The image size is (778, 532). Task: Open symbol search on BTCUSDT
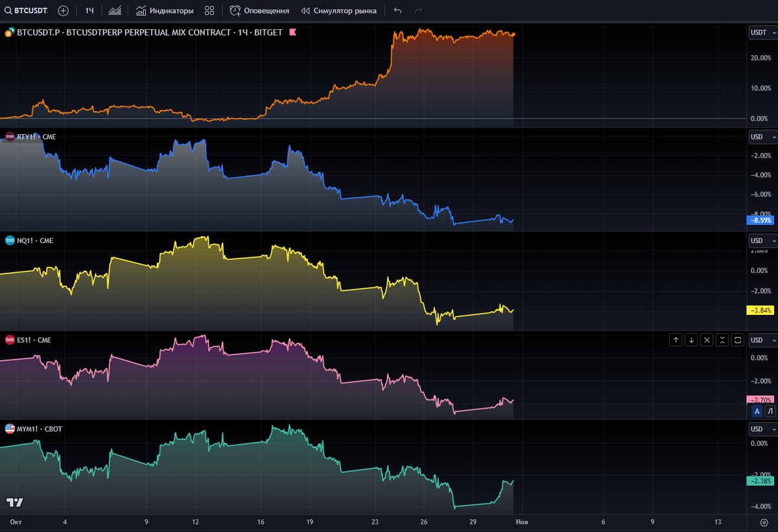(26, 11)
